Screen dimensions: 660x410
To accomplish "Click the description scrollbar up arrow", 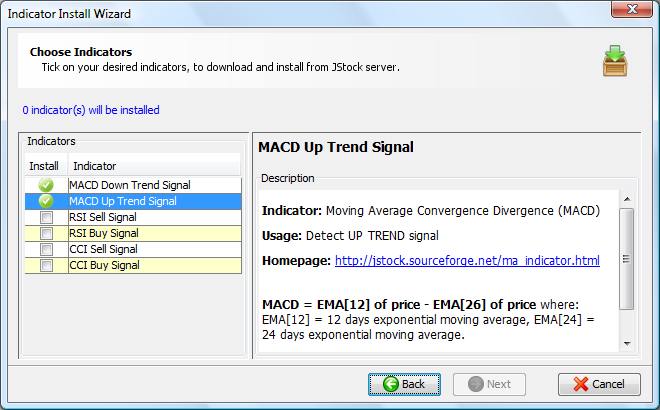I will [627, 199].
